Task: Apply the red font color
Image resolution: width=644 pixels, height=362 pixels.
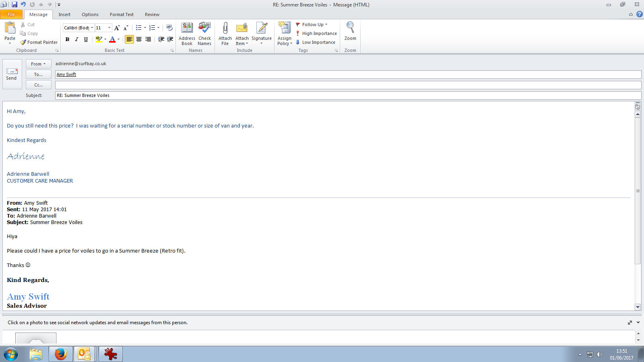Action: (112, 39)
